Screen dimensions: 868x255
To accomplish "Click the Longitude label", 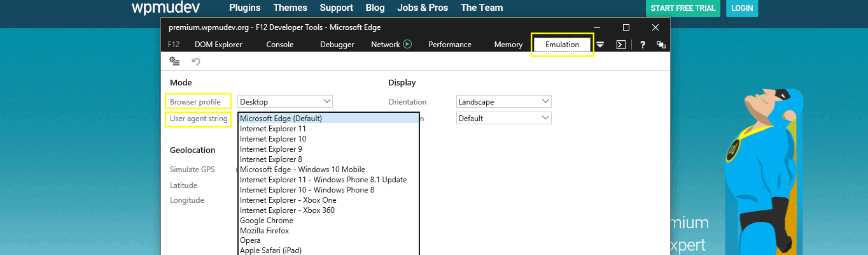I will [x=186, y=200].
